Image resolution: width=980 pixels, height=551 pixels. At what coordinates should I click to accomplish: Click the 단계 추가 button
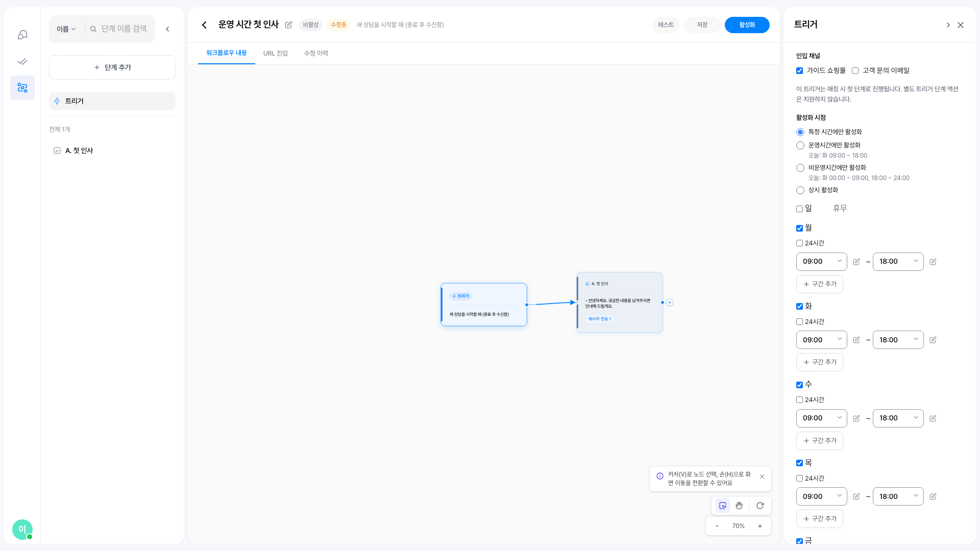[x=112, y=67]
